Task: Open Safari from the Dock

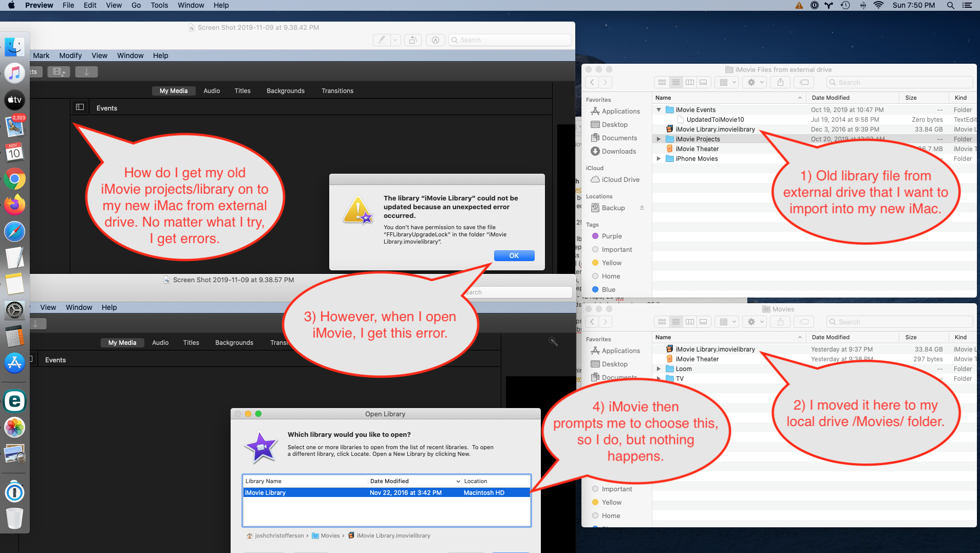Action: [x=14, y=231]
